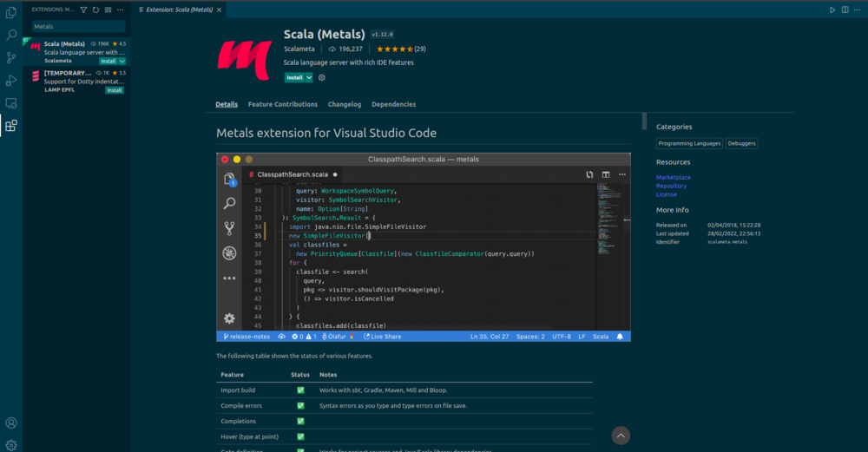This screenshot has width=868, height=452.
Task: Open the Run and Debug view
Action: (x=11, y=80)
